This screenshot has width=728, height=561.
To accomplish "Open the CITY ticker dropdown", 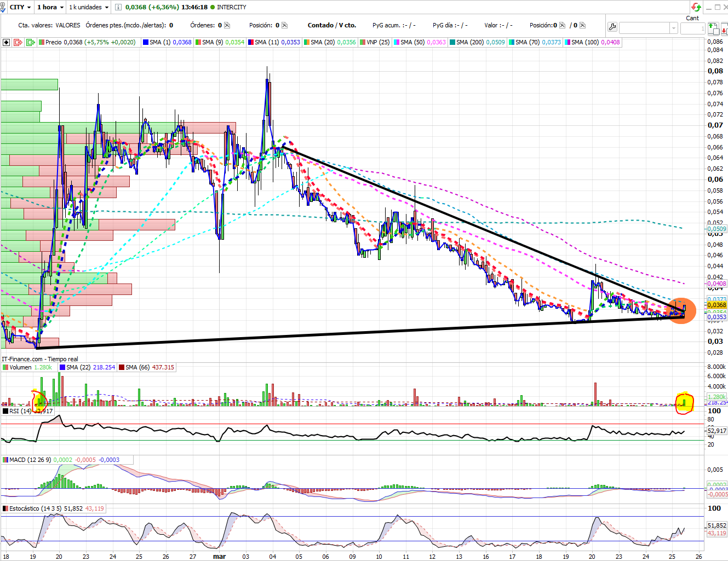I will 20,7.
